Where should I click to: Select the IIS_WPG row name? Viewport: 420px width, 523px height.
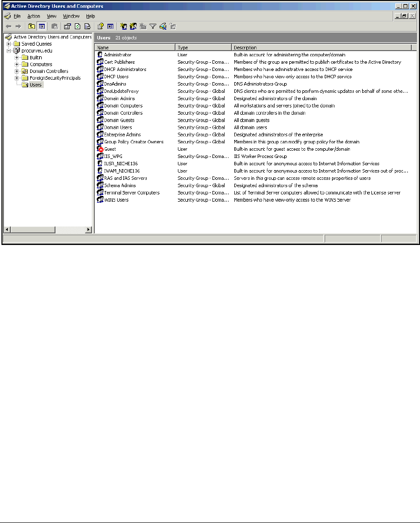coord(113,157)
